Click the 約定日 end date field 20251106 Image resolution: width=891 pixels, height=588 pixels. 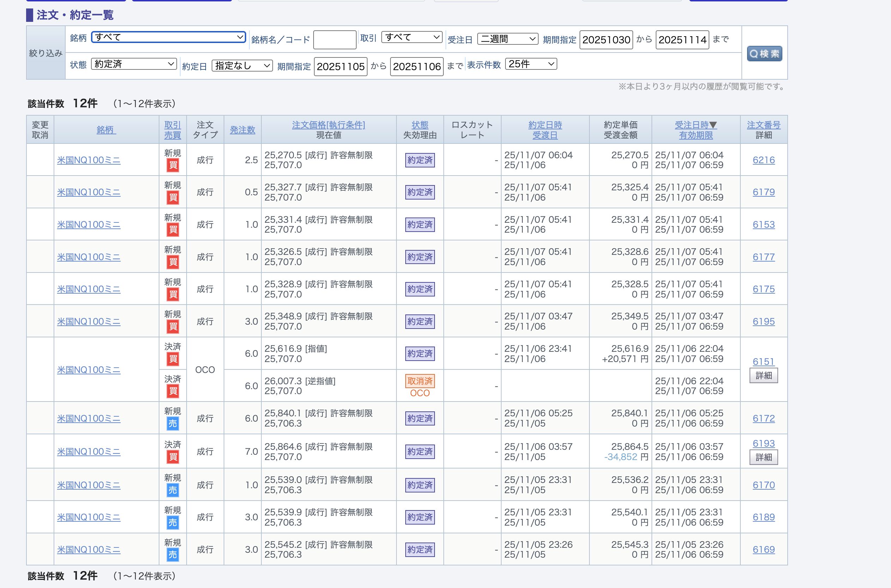click(x=417, y=66)
